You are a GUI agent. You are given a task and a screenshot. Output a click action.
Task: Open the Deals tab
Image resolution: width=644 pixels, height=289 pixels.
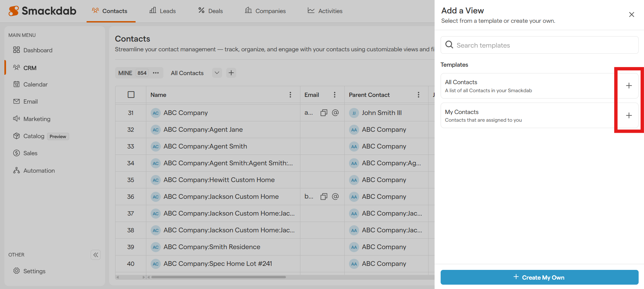210,11
